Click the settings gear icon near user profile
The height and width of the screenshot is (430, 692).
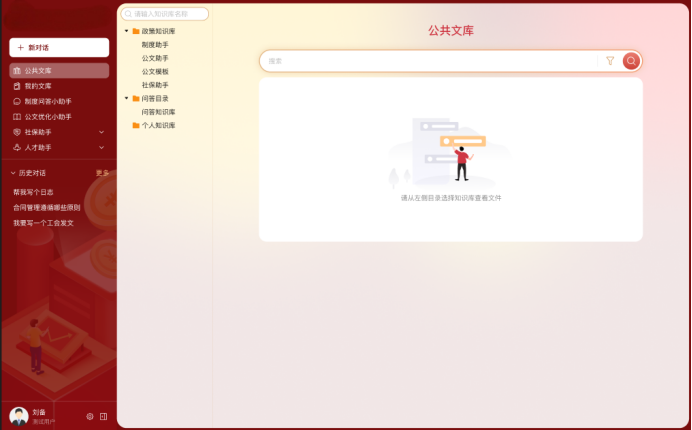coord(90,416)
